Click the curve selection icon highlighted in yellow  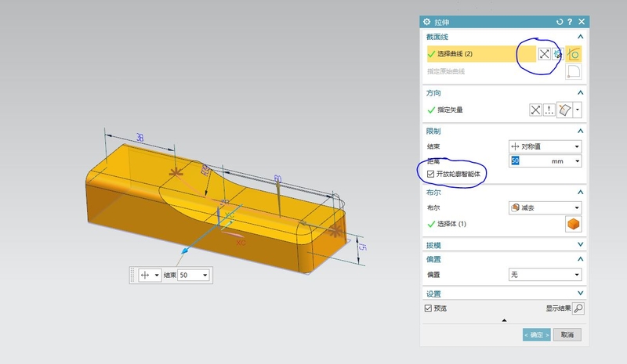(x=574, y=54)
